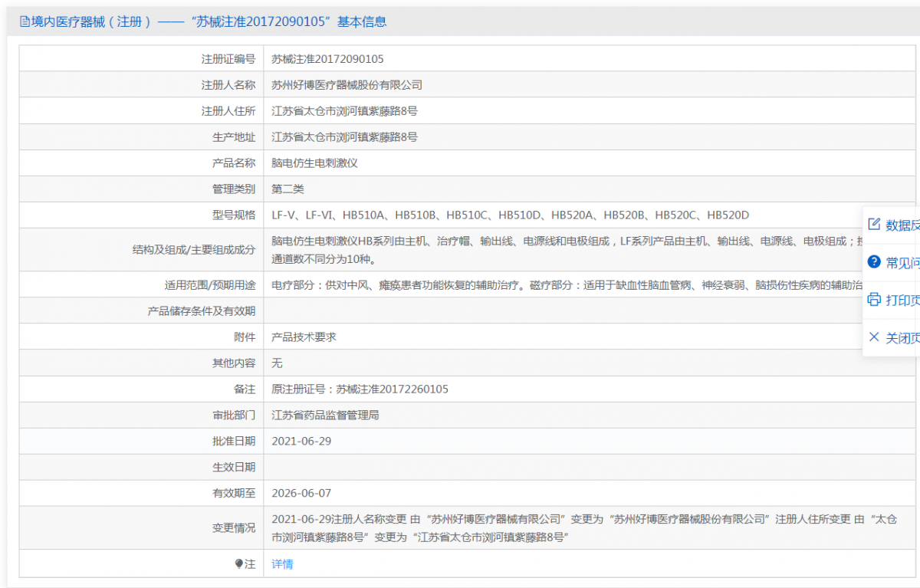The image size is (920, 588).
Task: Click 原注册证号：苏械注准20172260105 remark
Action: 360,389
